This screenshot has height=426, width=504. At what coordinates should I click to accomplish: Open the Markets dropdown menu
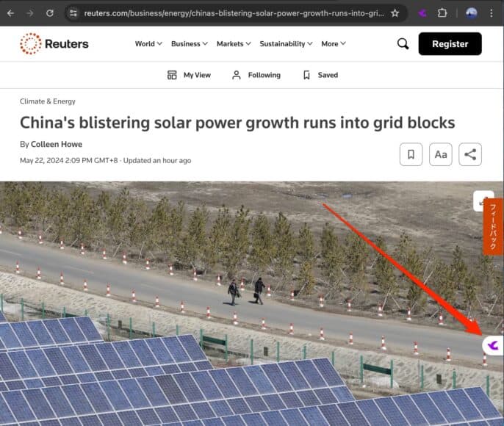coord(234,44)
